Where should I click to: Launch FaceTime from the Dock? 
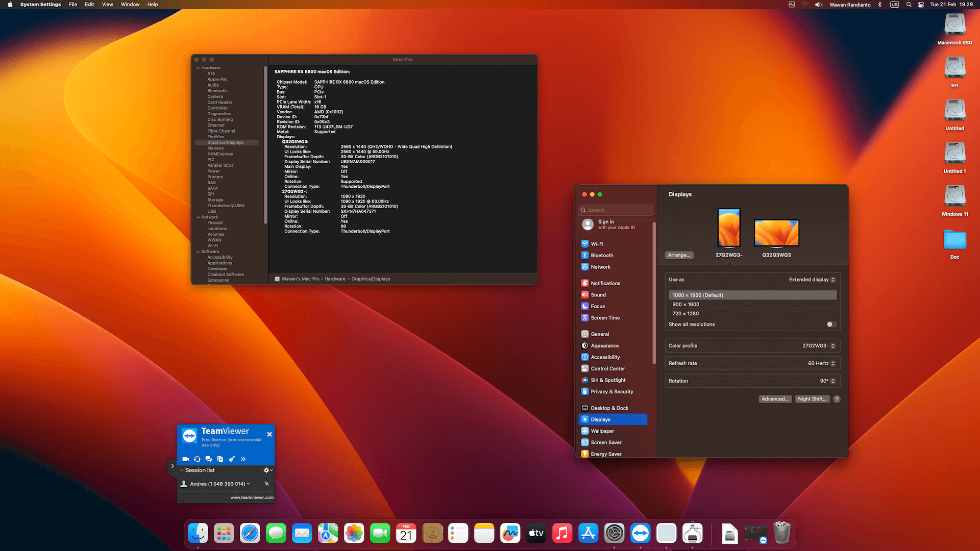[x=380, y=533]
